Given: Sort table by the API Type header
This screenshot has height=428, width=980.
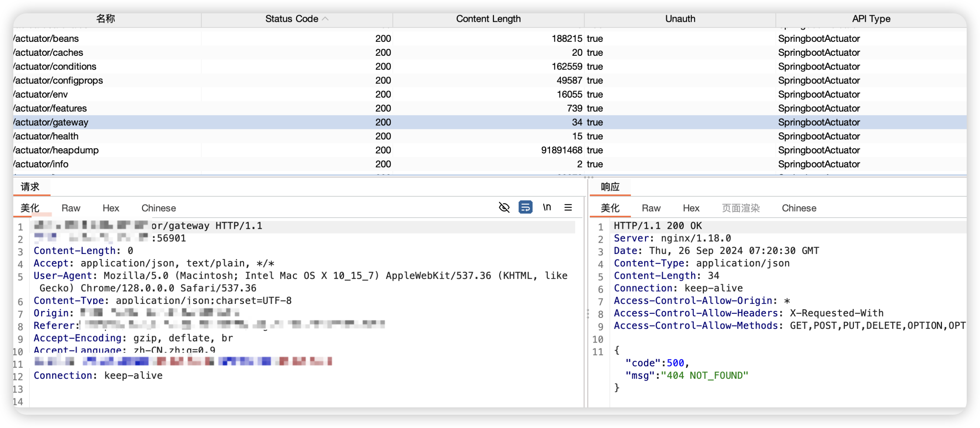Looking at the screenshot, I should [871, 18].
